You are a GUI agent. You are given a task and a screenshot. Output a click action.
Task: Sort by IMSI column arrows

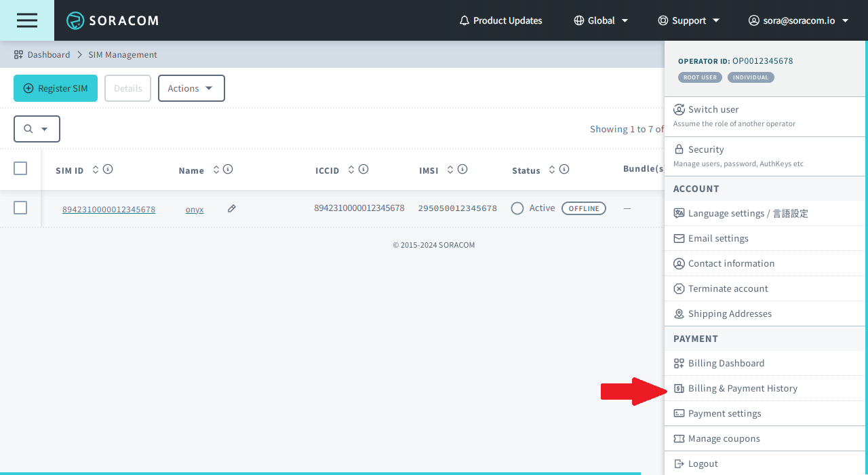[x=450, y=170]
